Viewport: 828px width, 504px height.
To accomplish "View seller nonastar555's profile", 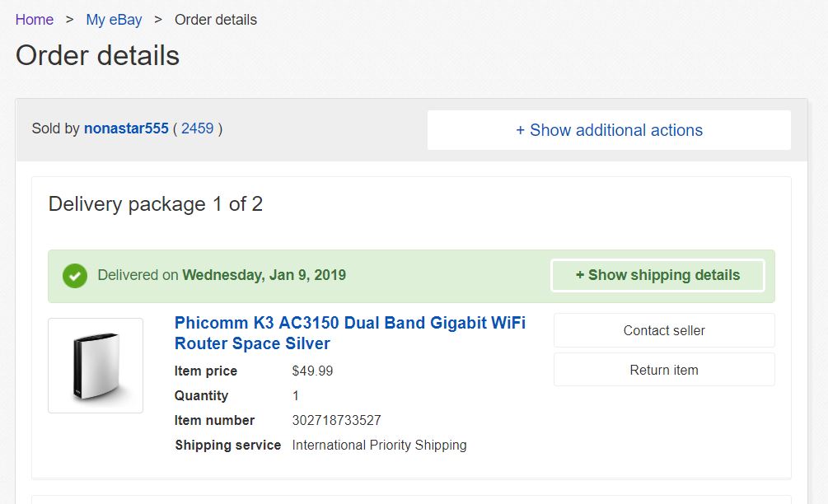I will [x=126, y=128].
